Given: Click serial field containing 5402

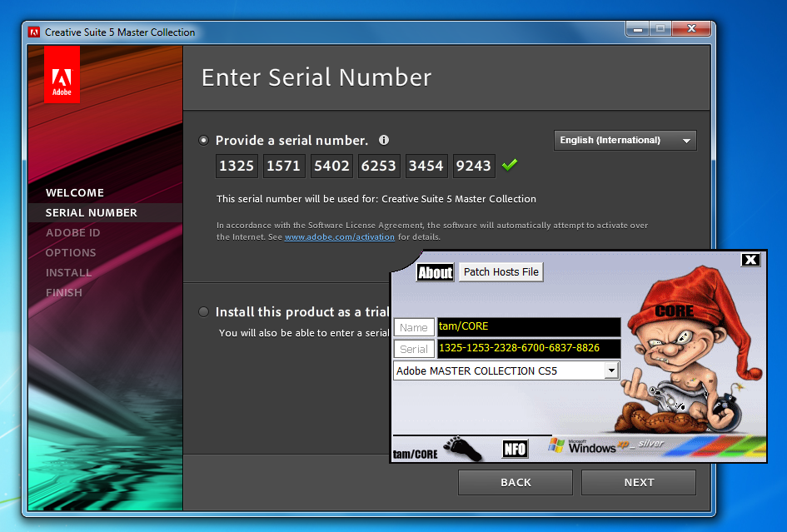Looking at the screenshot, I should pos(331,167).
